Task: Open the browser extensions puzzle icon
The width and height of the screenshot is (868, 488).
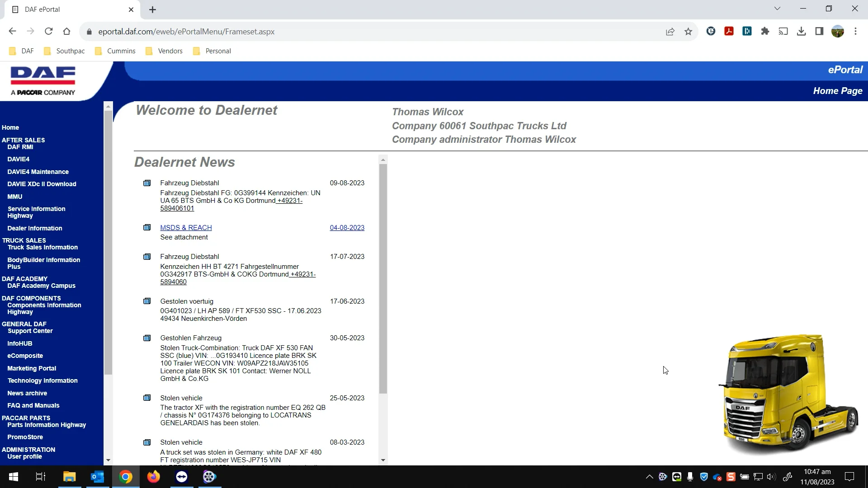Action: click(x=765, y=32)
